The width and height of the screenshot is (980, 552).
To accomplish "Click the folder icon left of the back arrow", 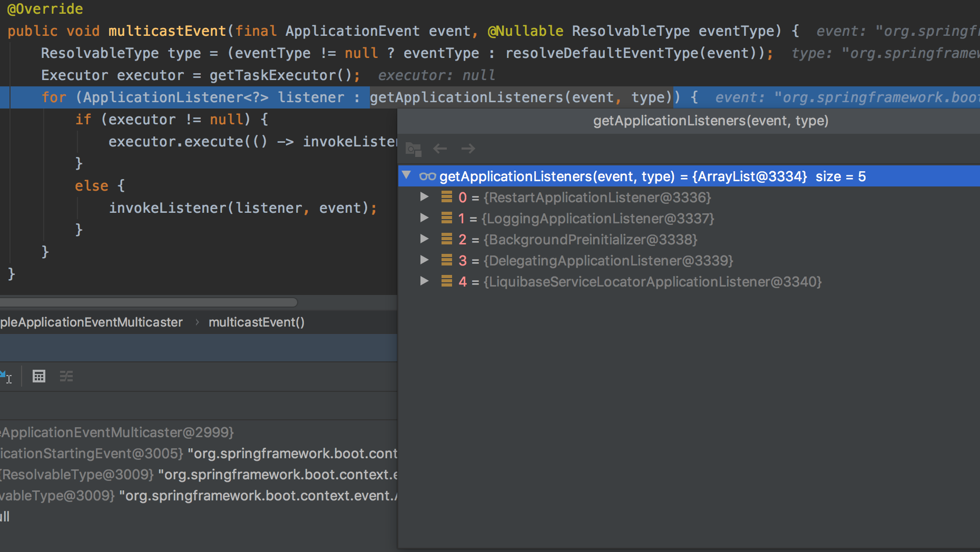I will 414,150.
